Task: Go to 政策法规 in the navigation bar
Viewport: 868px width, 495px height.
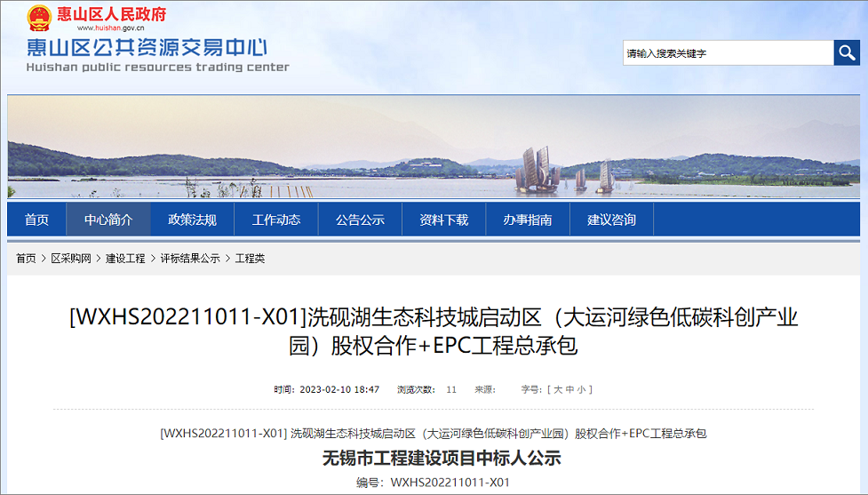Action: pos(192,220)
